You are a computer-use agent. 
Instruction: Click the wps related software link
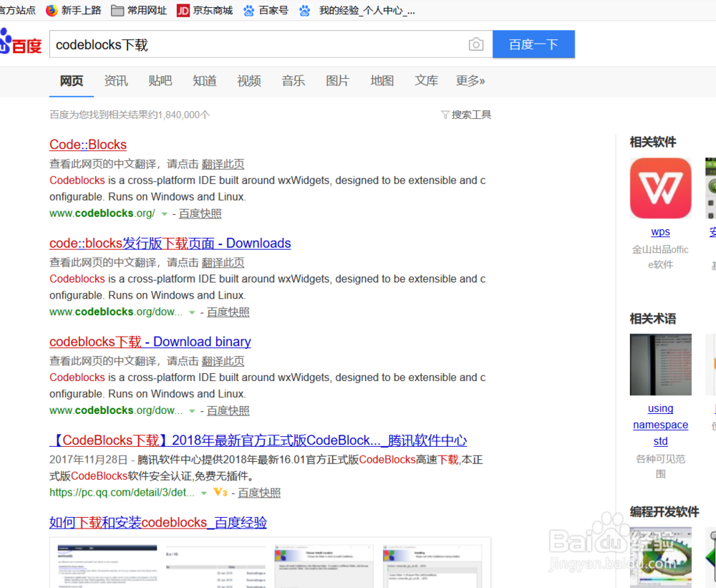660,231
